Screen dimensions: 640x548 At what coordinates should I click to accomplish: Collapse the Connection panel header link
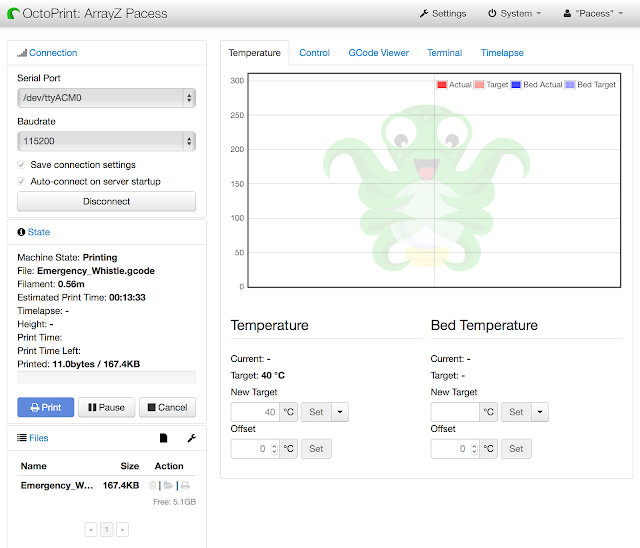click(53, 53)
